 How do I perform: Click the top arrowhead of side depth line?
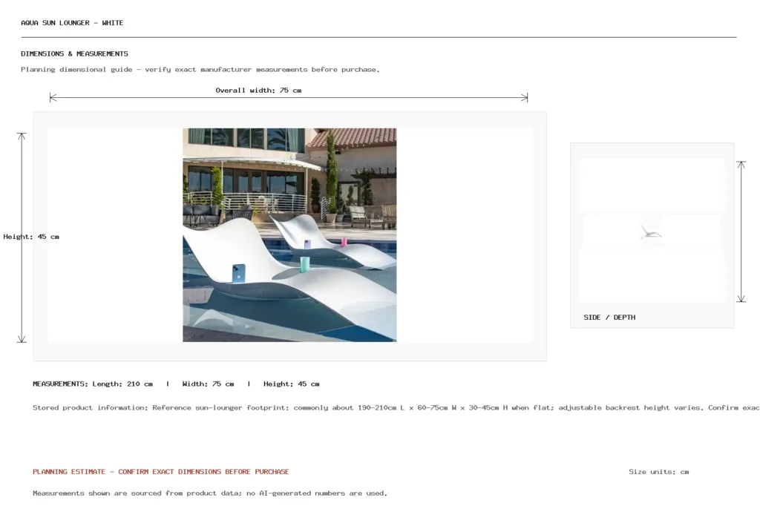[741, 165]
